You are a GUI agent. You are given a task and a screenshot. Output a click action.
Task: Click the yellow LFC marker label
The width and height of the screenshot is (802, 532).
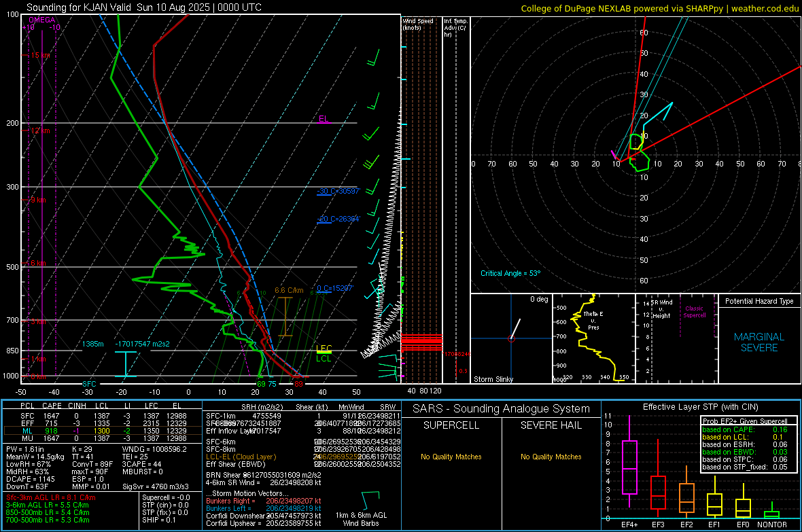point(324,349)
